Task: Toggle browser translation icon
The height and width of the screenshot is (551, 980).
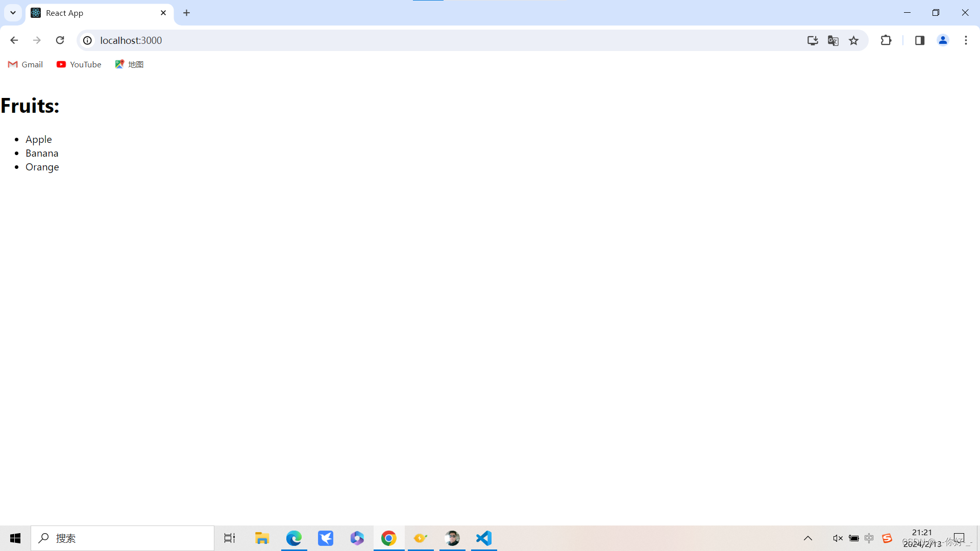Action: click(834, 40)
